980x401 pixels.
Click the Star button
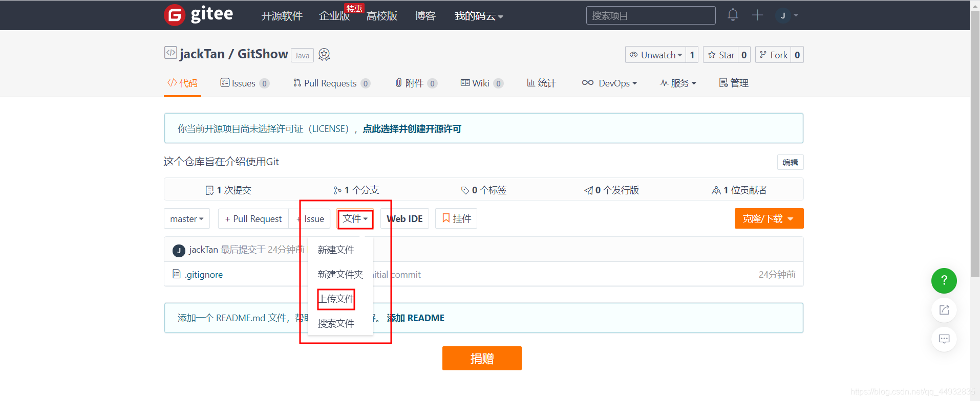tap(721, 55)
